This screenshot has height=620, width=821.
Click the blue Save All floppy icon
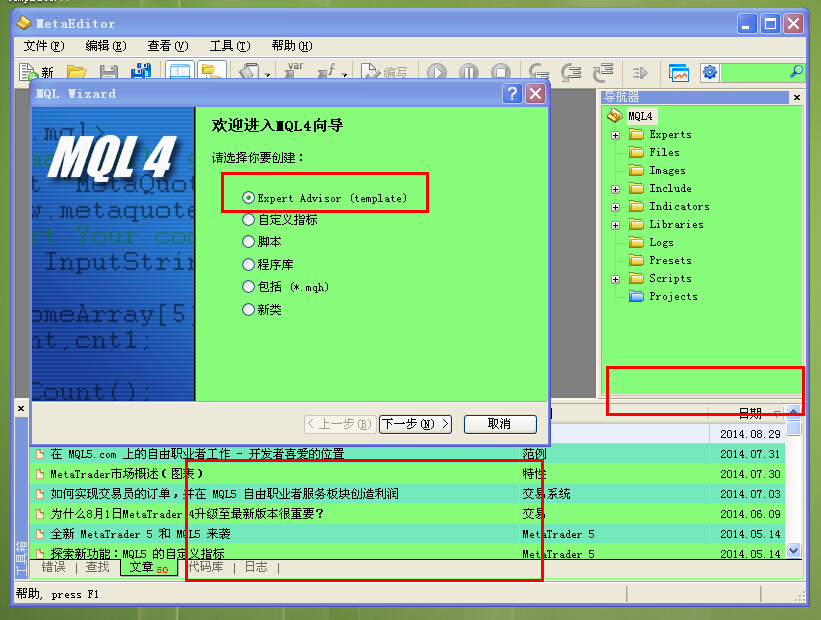(x=140, y=72)
